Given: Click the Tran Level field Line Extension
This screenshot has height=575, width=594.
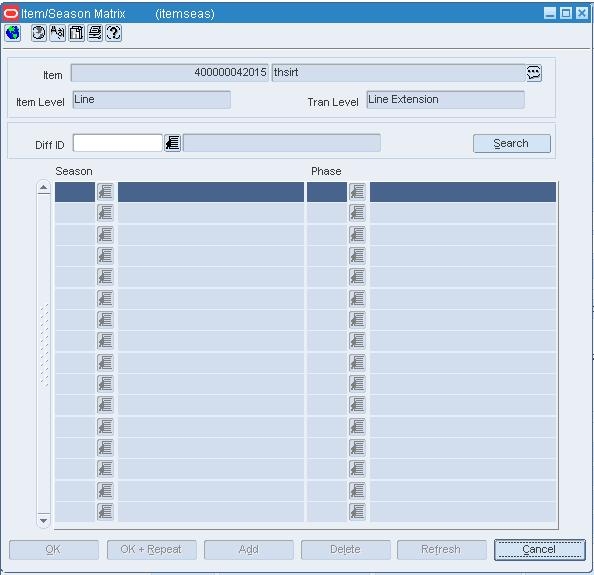Looking at the screenshot, I should 446,100.
